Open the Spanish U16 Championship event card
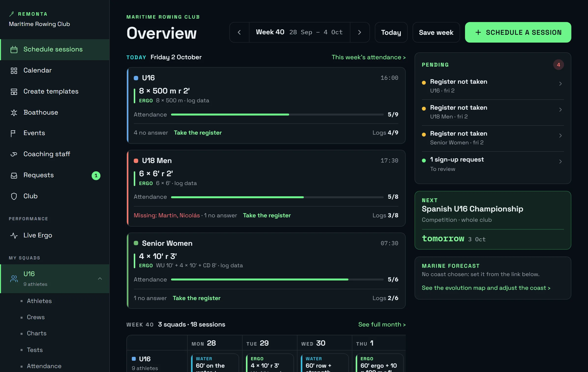The image size is (588, 372). [493, 220]
